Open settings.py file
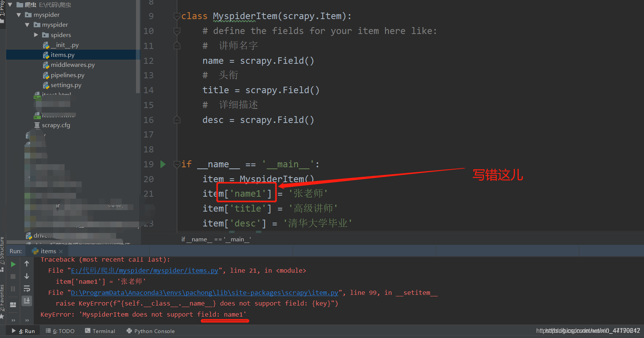This screenshot has width=644, height=338. [x=66, y=85]
